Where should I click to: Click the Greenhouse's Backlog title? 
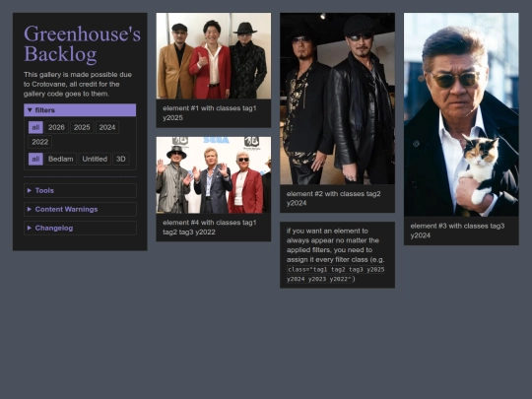(x=82, y=43)
